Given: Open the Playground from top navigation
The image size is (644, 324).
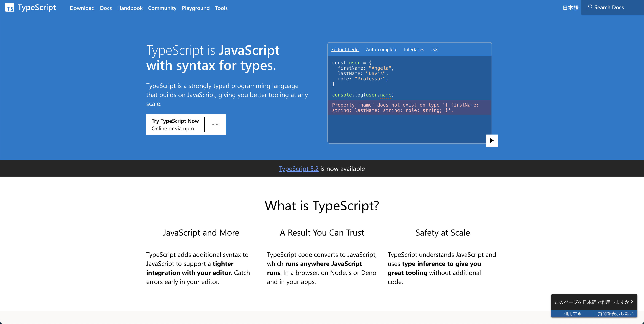Looking at the screenshot, I should tap(196, 8).
